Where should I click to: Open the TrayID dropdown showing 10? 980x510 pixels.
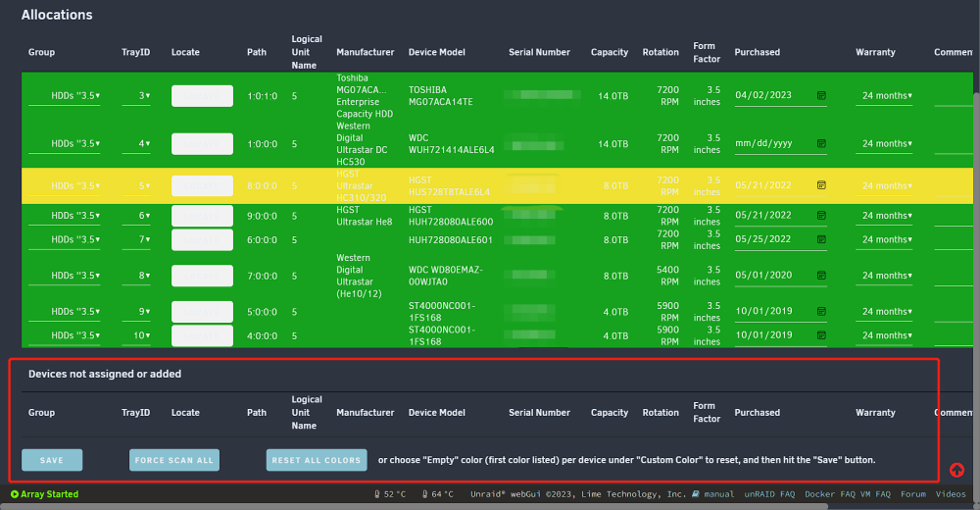coord(136,336)
